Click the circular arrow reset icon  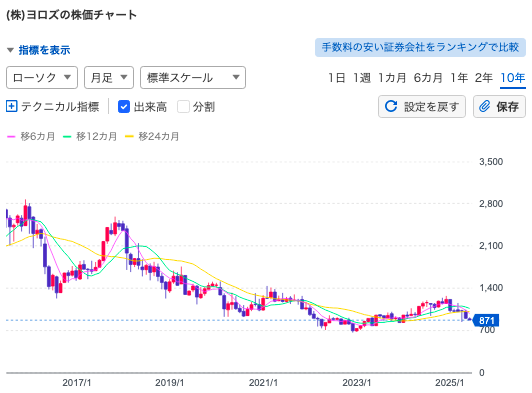[x=391, y=106]
